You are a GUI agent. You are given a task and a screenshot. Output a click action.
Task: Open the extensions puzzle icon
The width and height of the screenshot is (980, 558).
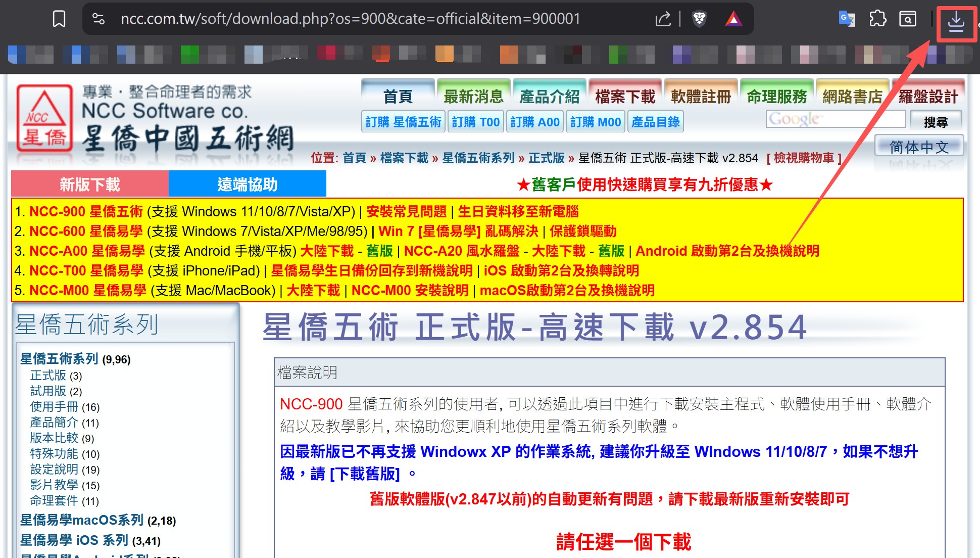[x=877, y=19]
